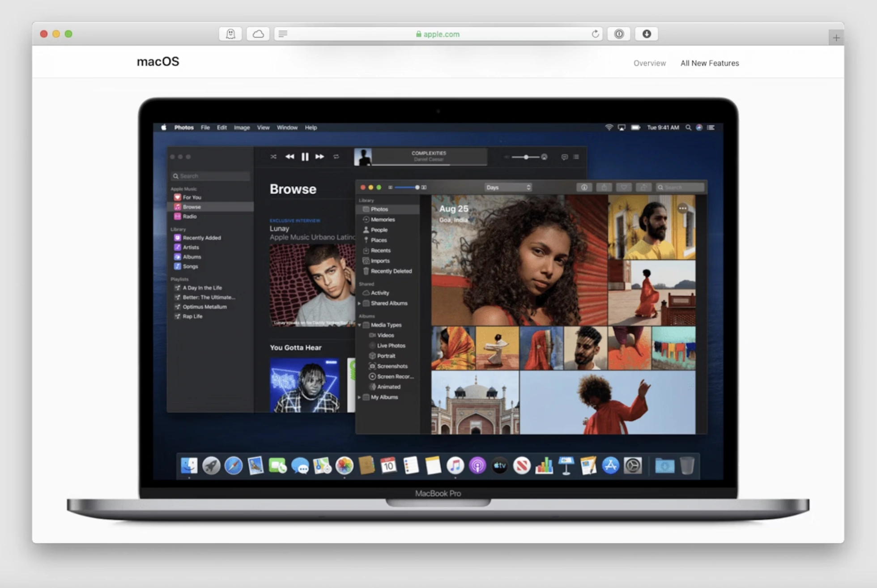Open Reader view icon in address bar
The height and width of the screenshot is (588, 877).
point(283,34)
